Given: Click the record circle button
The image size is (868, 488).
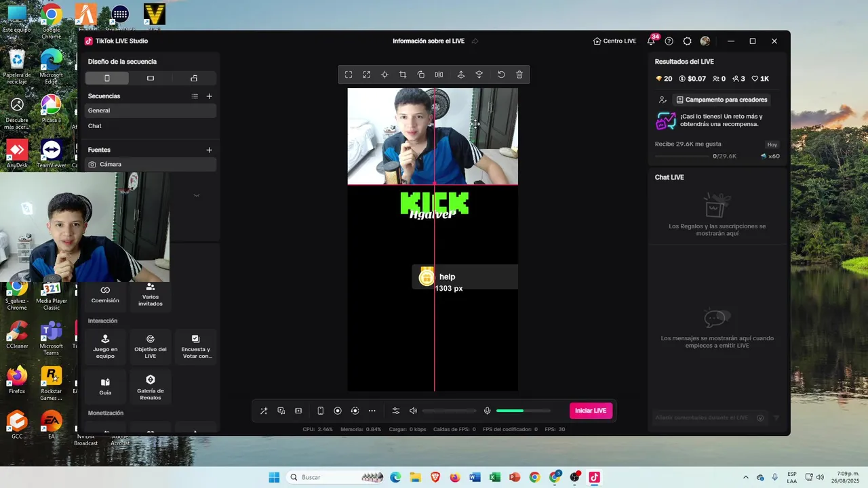Looking at the screenshot, I should pos(338,411).
